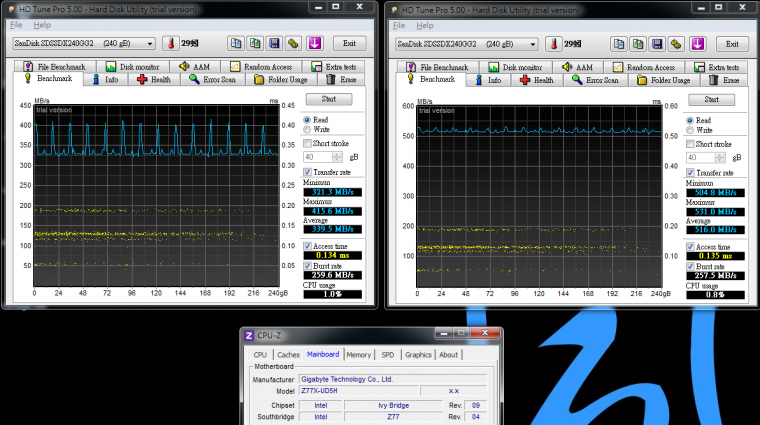760x425 pixels.
Task: Click Exit button in right HD Tune window
Action: coord(731,44)
